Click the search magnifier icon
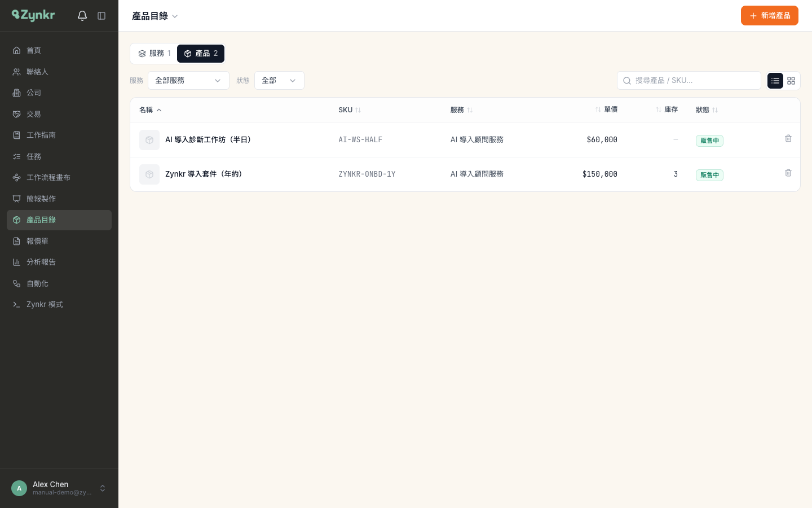Image resolution: width=812 pixels, height=508 pixels. [627, 81]
